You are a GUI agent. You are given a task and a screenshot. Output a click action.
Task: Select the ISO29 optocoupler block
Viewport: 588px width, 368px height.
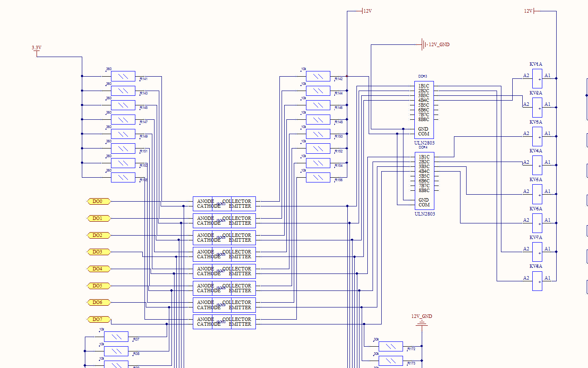pos(224,305)
